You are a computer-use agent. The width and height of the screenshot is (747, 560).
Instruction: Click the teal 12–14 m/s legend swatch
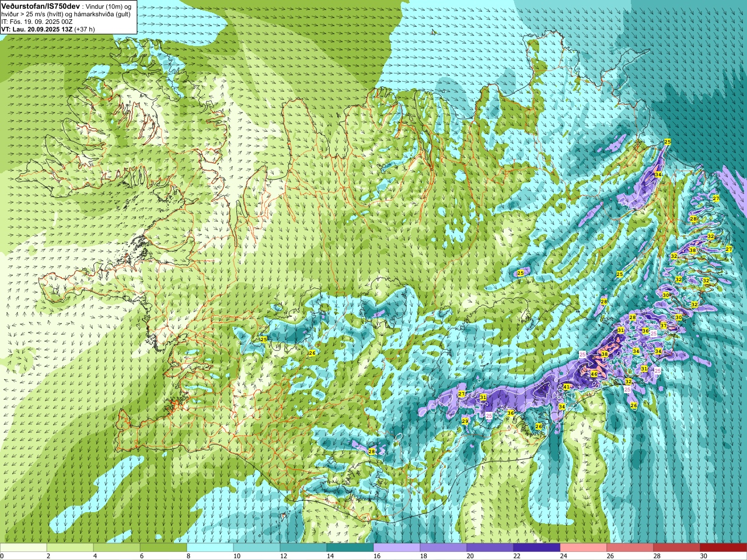point(303,548)
